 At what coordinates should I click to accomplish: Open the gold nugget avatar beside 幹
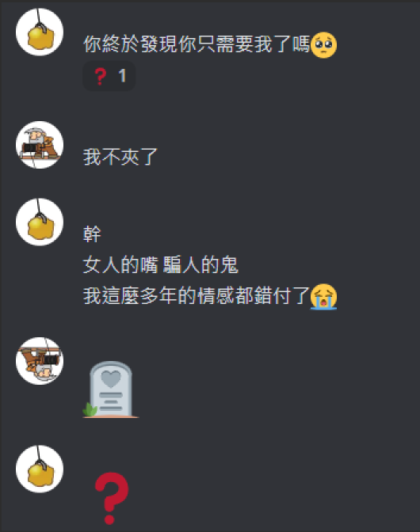tap(40, 222)
